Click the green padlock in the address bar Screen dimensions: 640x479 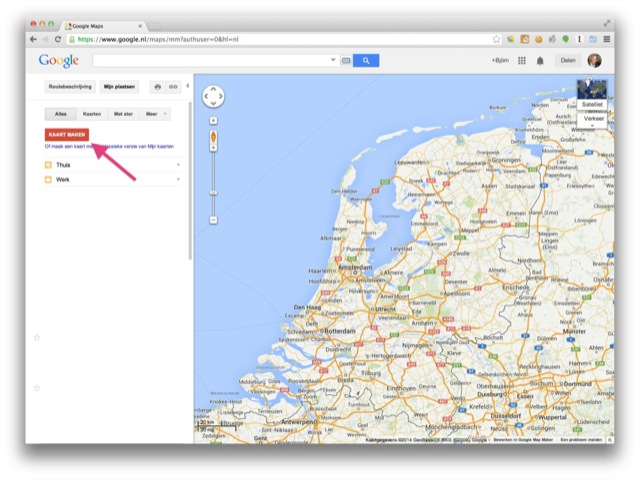tap(72, 39)
